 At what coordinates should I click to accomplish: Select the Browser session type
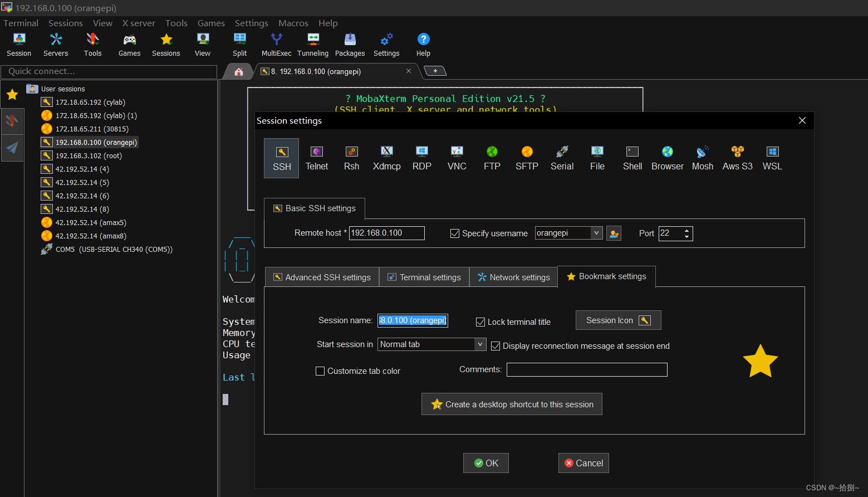point(668,158)
